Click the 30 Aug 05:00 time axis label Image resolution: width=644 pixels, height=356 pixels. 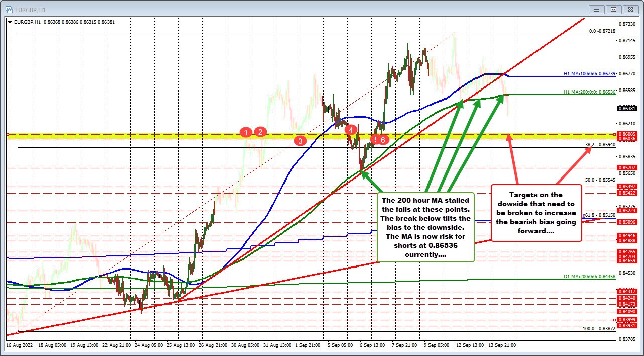click(244, 346)
